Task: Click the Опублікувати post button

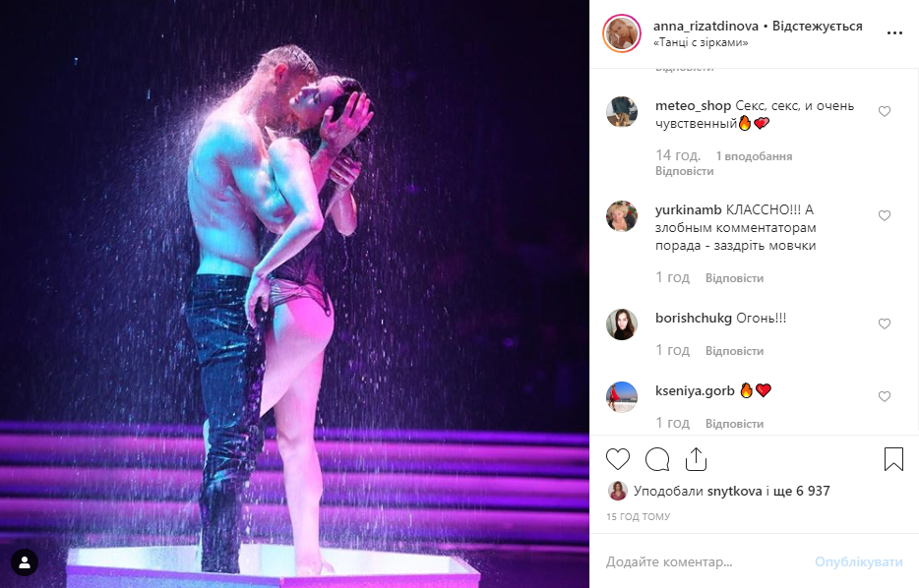Action: point(859,561)
